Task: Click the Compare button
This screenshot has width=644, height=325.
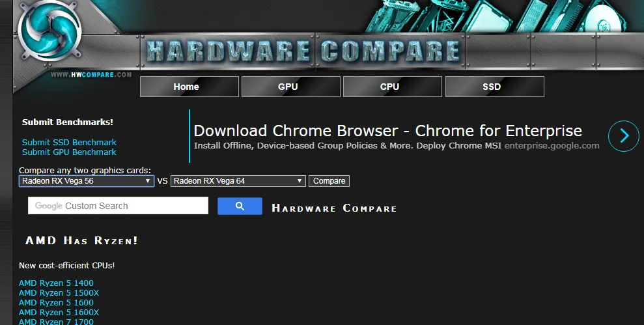Action: tap(329, 181)
